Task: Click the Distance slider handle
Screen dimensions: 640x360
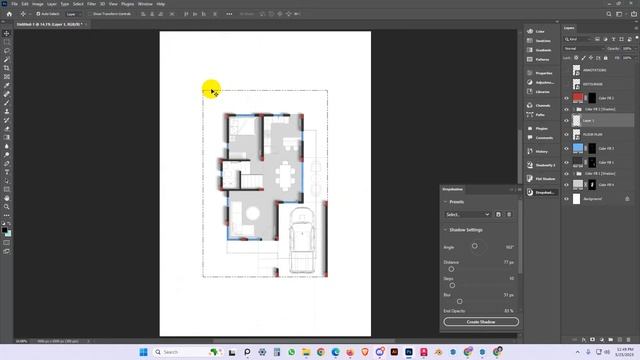Action: [x=451, y=269]
